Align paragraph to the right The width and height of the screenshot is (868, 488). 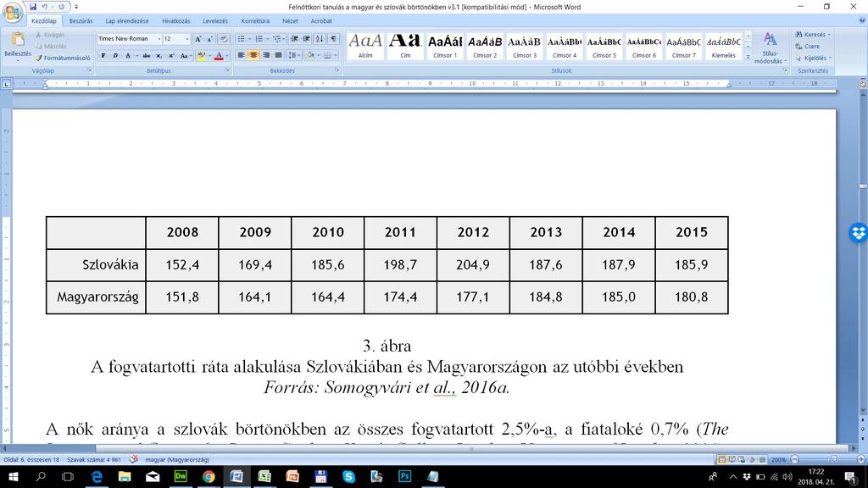[x=266, y=55]
